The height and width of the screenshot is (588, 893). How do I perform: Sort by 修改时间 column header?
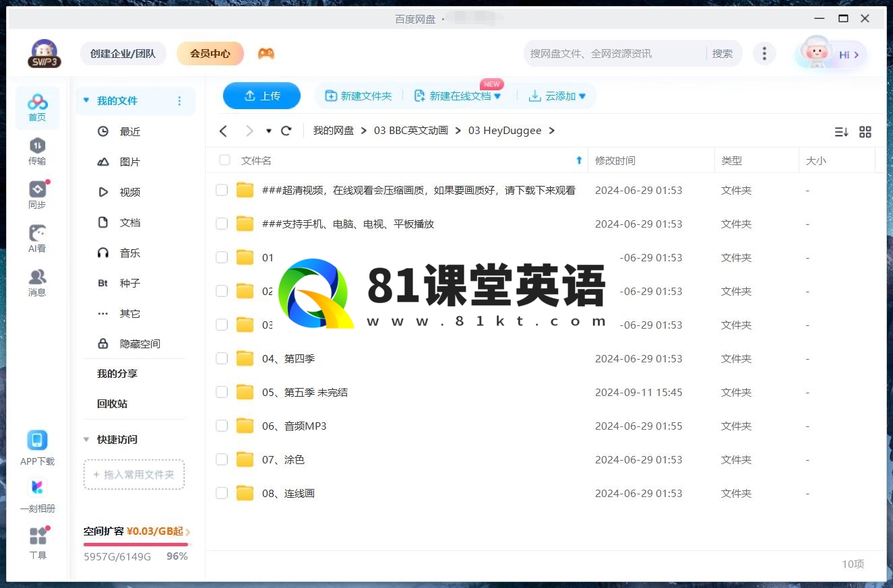615,160
